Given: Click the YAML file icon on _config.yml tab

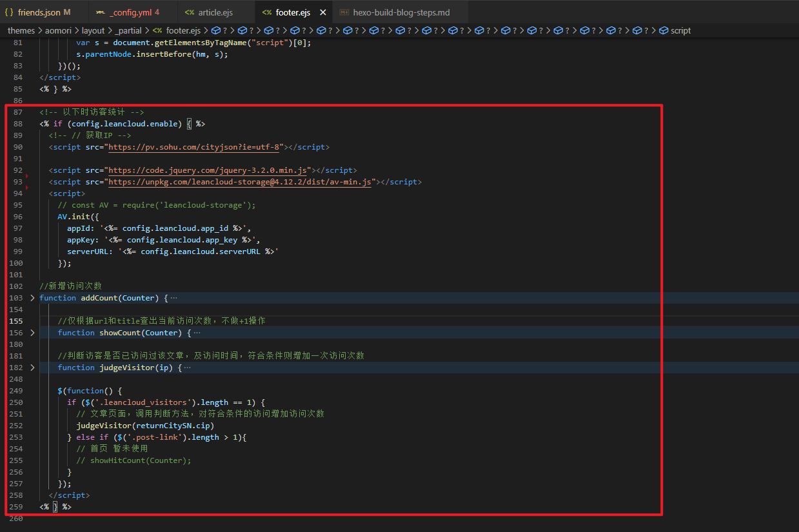Looking at the screenshot, I should [101, 12].
